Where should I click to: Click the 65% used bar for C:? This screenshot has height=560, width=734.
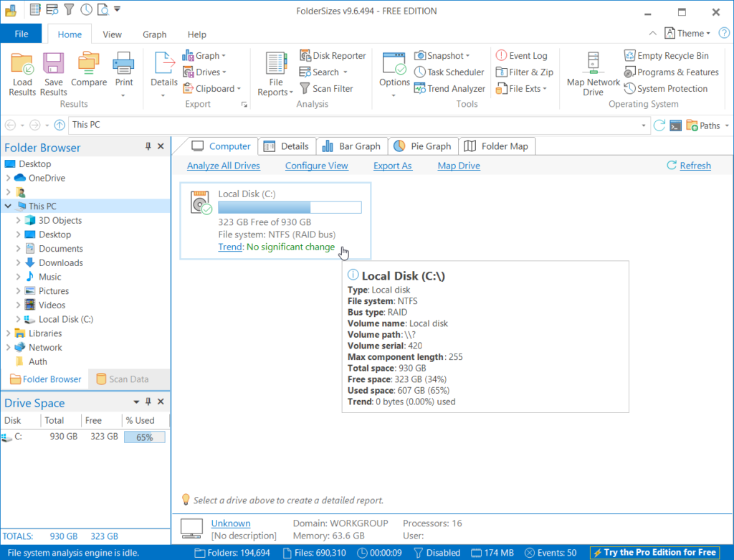(145, 437)
